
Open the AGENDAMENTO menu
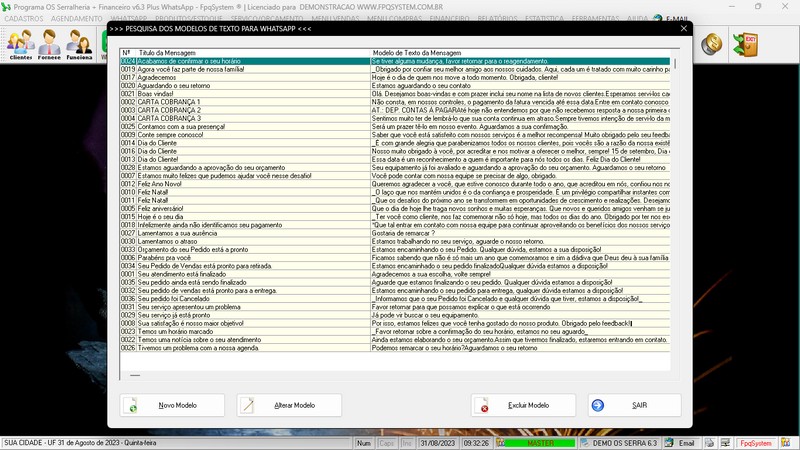[77, 19]
